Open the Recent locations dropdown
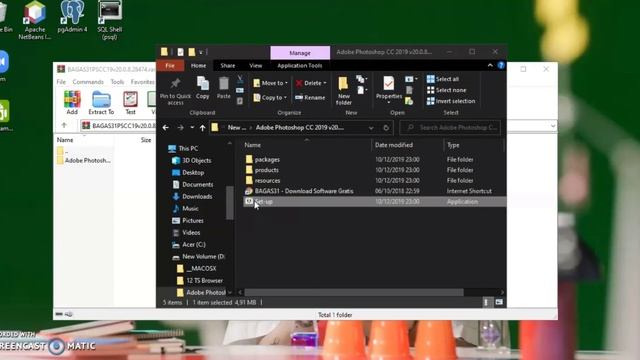This screenshot has height=360, width=640. coord(192,128)
